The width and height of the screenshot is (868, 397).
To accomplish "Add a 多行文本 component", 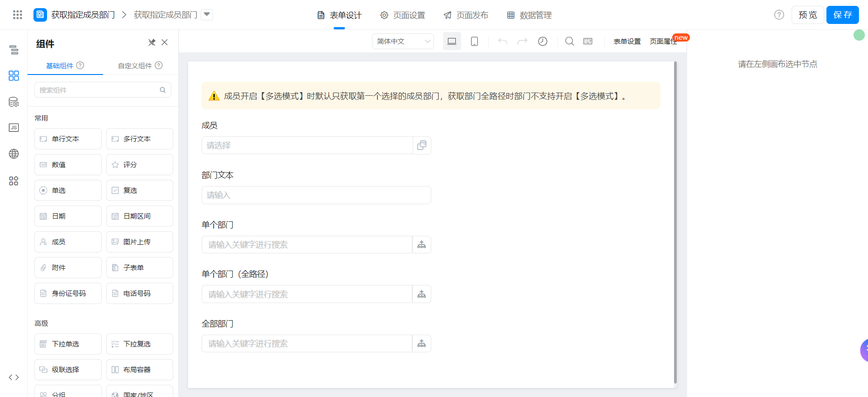I will (x=140, y=139).
